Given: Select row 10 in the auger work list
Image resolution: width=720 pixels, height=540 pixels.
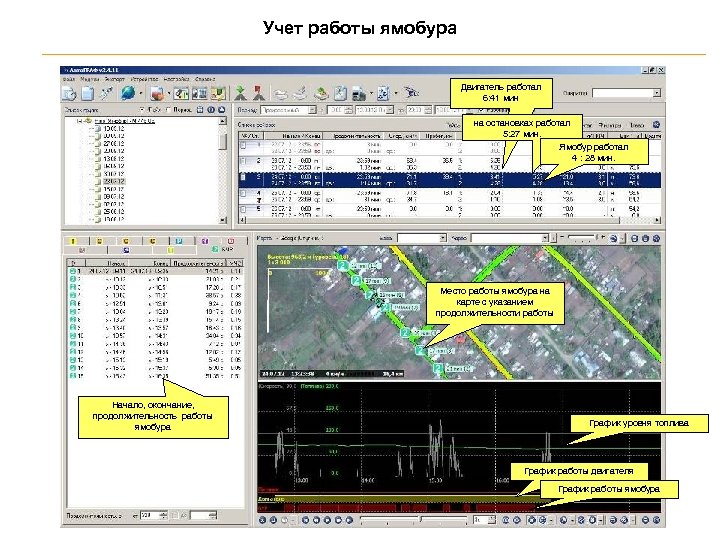Looking at the screenshot, I should 155,336.
